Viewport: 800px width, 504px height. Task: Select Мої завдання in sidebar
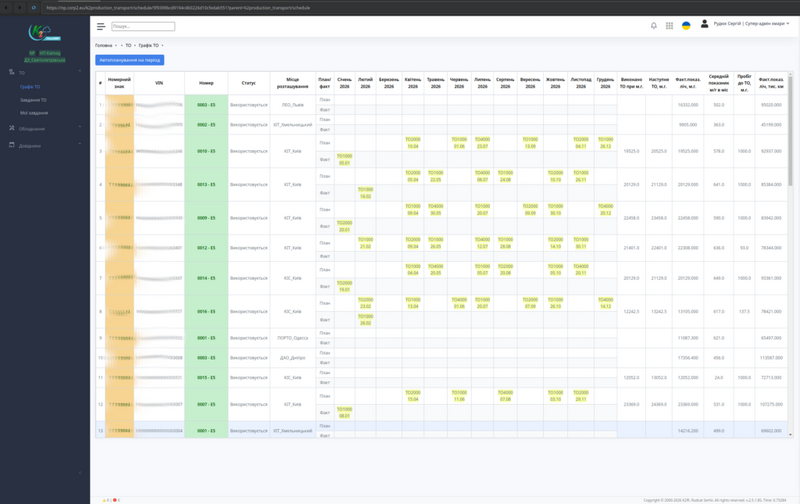pyautogui.click(x=33, y=113)
